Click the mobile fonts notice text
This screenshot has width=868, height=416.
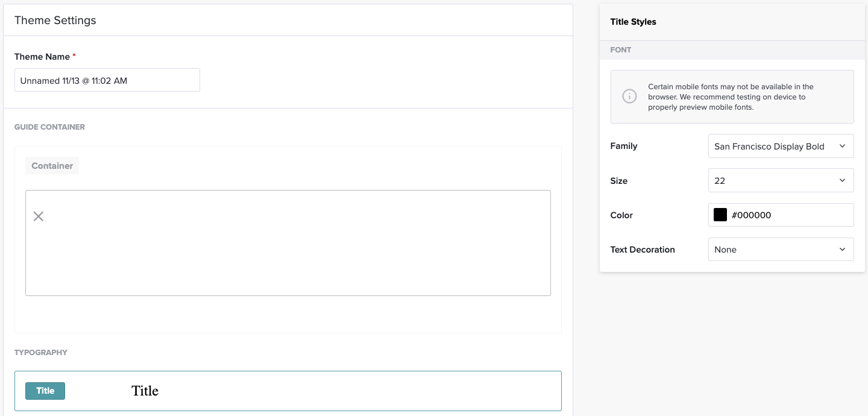click(731, 97)
